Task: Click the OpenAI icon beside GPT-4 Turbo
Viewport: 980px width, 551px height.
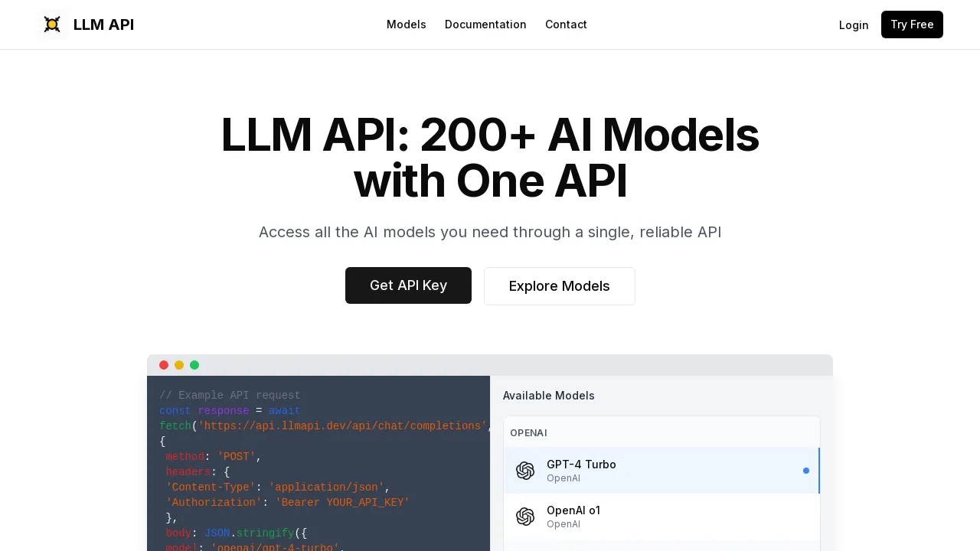Action: 525,471
